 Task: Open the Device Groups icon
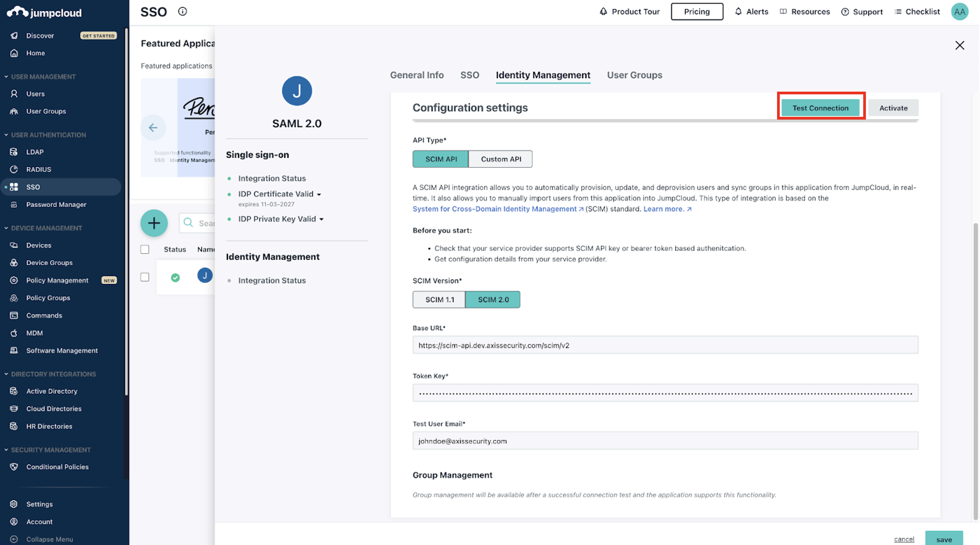point(14,263)
